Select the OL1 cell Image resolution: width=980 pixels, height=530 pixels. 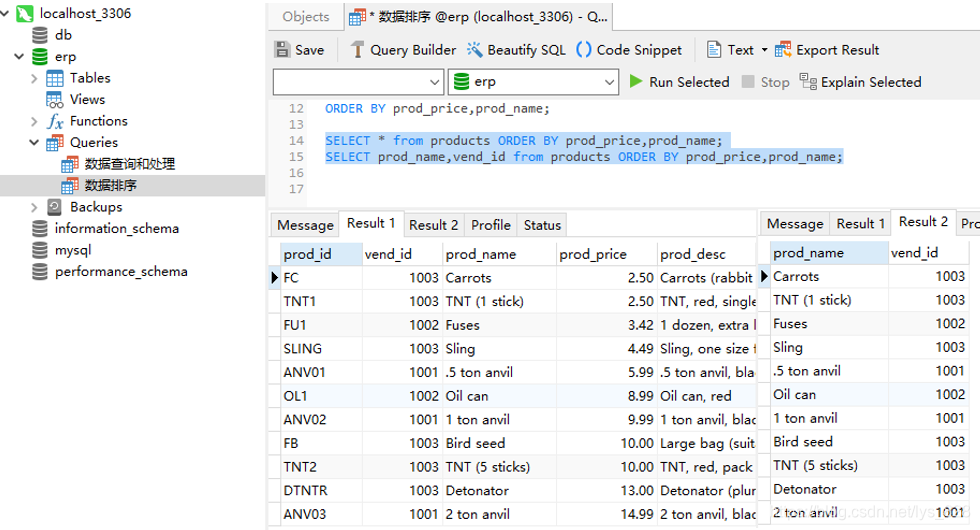pyautogui.click(x=321, y=396)
